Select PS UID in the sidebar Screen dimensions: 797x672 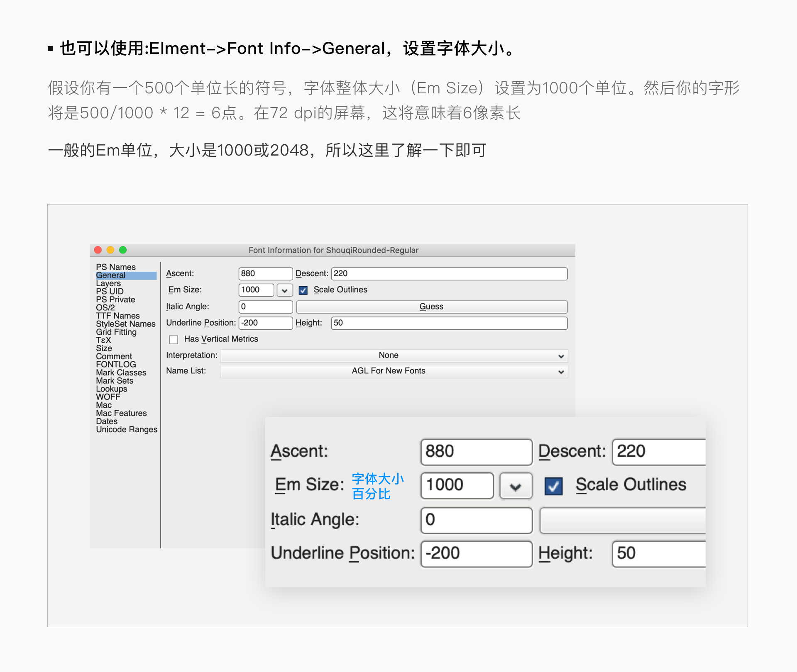pos(110,292)
